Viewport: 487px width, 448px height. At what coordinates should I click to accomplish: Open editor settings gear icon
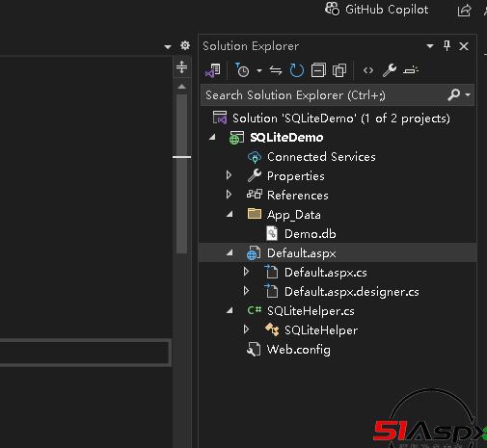(x=185, y=45)
